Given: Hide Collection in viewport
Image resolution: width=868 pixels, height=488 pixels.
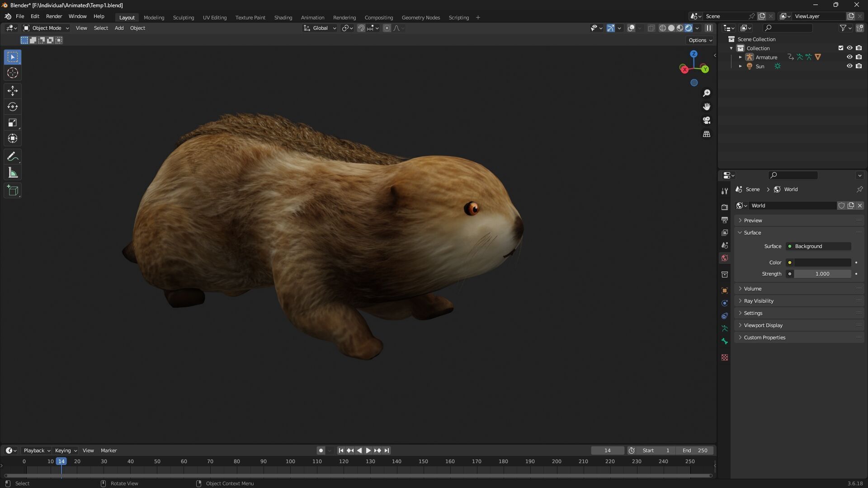Looking at the screenshot, I should tap(849, 48).
